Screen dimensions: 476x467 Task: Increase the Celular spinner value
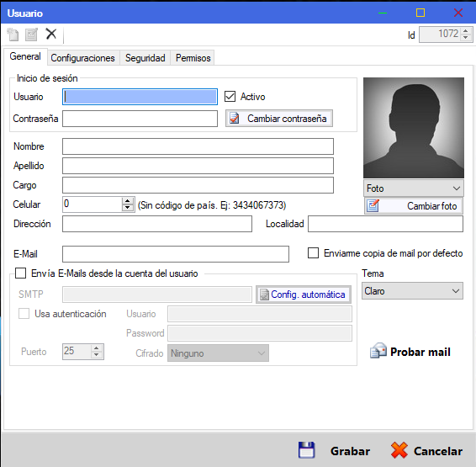click(128, 201)
